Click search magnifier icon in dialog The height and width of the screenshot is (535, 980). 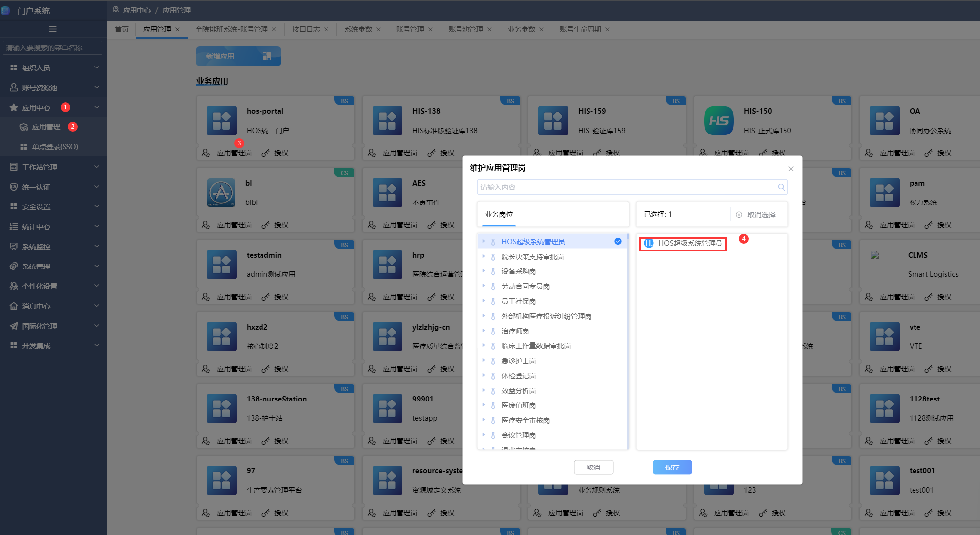(781, 187)
